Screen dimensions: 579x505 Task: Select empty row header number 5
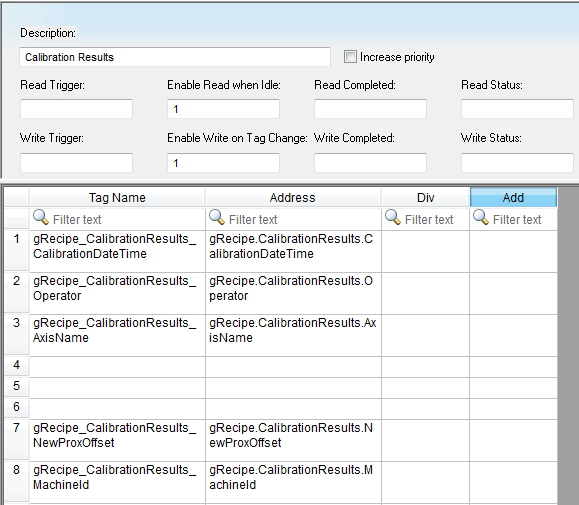coord(17,388)
